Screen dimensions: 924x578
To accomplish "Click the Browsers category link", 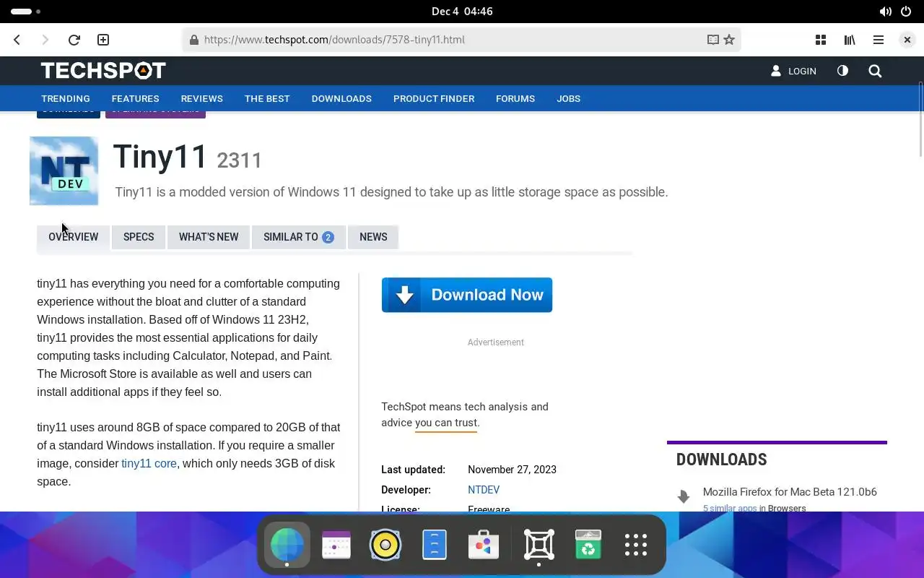I will pos(787,508).
